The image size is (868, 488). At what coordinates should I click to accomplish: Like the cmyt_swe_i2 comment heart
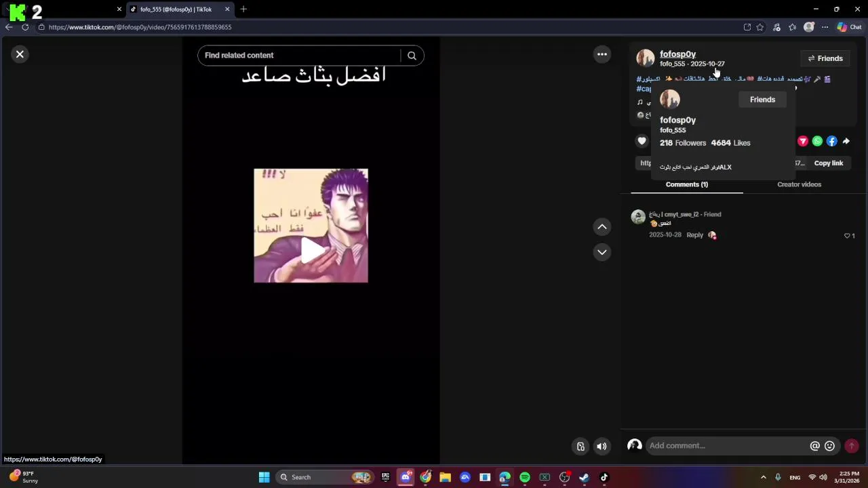click(847, 236)
